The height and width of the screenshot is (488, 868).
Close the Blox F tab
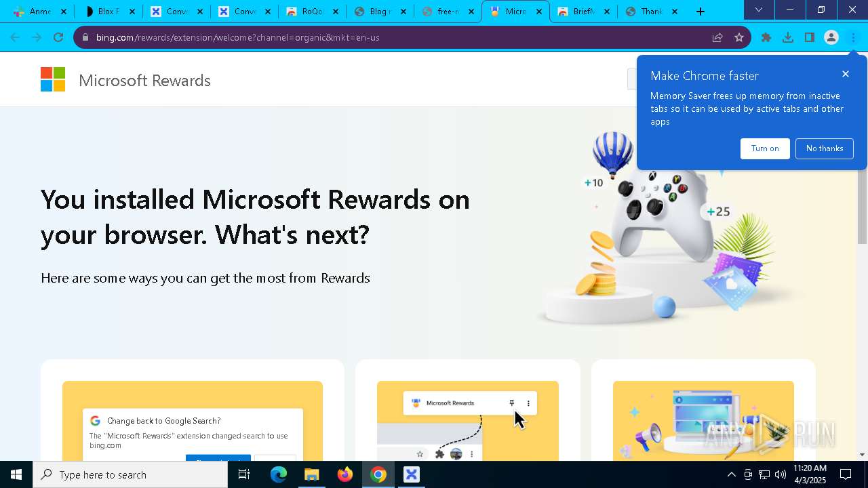click(x=132, y=12)
